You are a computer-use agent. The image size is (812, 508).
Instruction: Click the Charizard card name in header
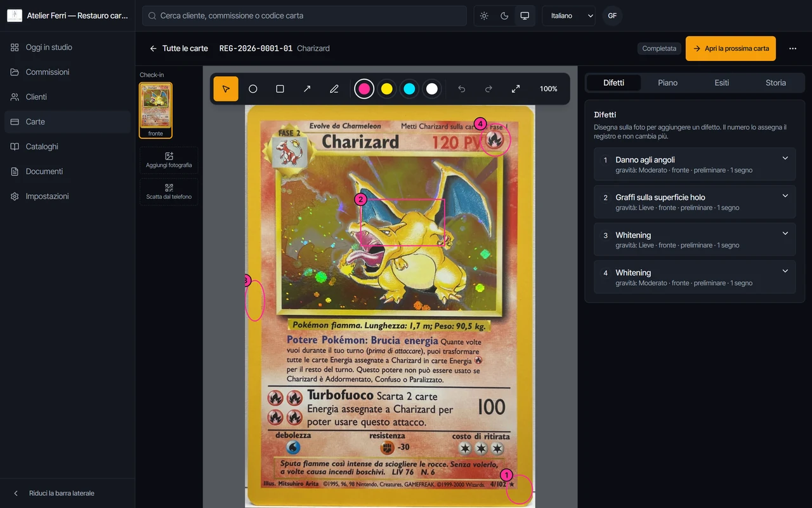tap(313, 48)
